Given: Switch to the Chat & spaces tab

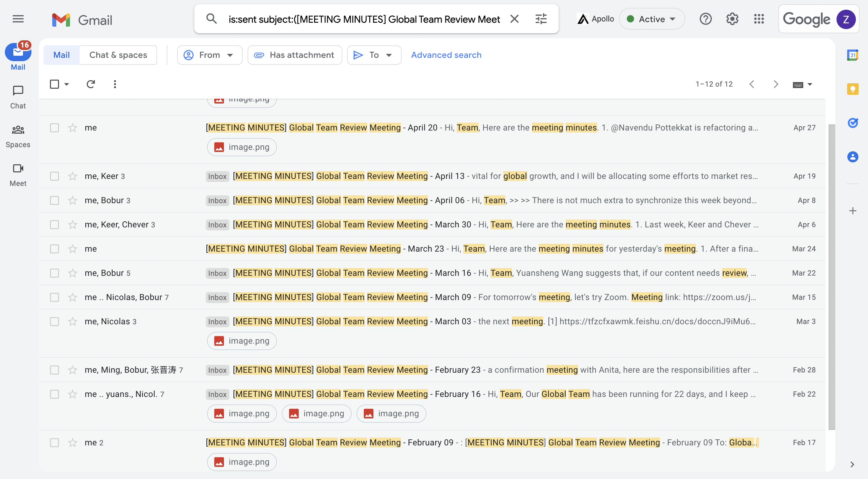Looking at the screenshot, I should 118,55.
